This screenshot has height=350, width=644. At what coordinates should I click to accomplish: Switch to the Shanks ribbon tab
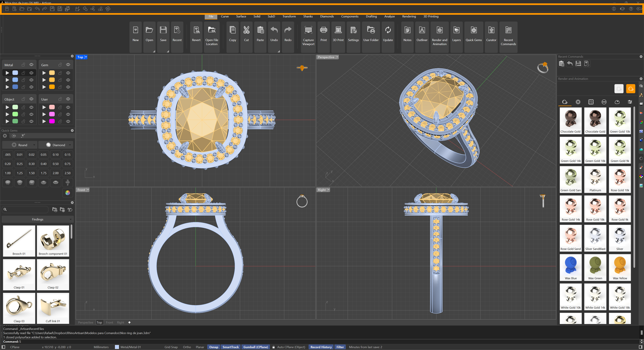pos(308,16)
